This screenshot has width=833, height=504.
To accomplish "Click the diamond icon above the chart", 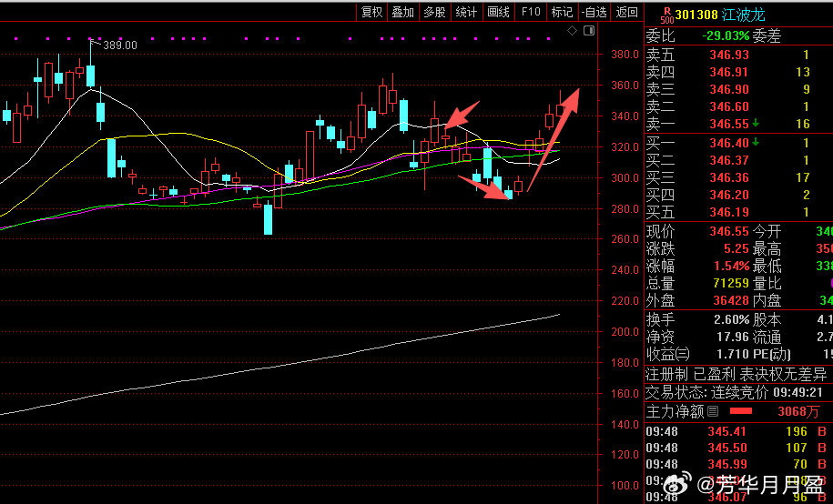I will 572,31.
